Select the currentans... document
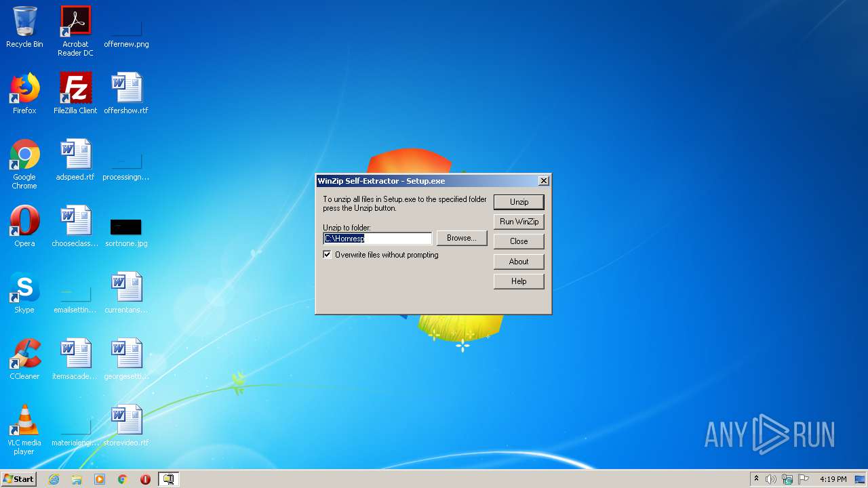The height and width of the screenshot is (488, 868). point(126,293)
